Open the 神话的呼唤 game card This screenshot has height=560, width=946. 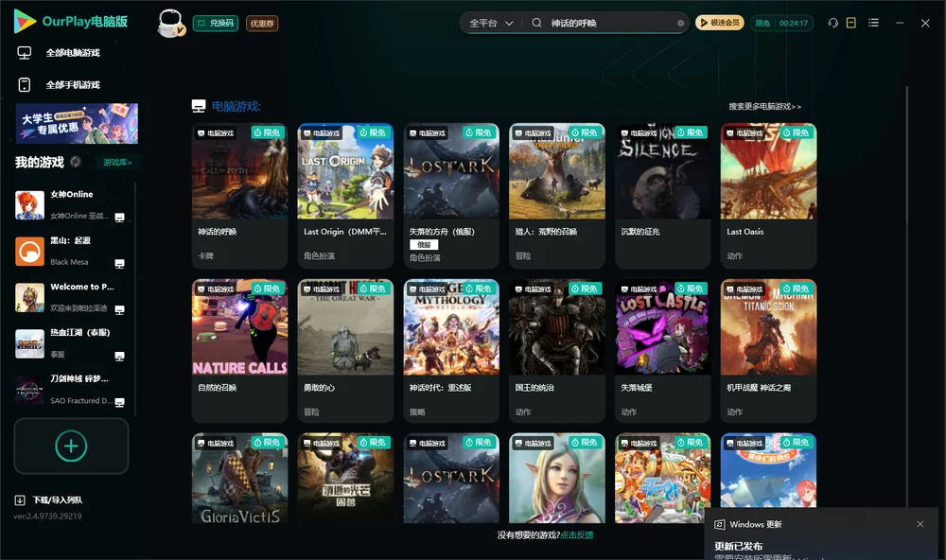pyautogui.click(x=239, y=196)
